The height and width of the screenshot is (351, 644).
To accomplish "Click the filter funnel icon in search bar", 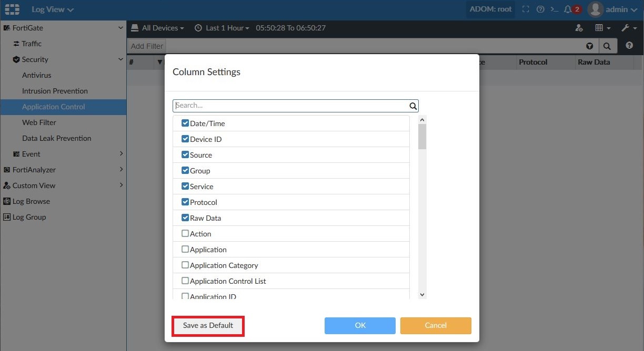I will pos(589,46).
